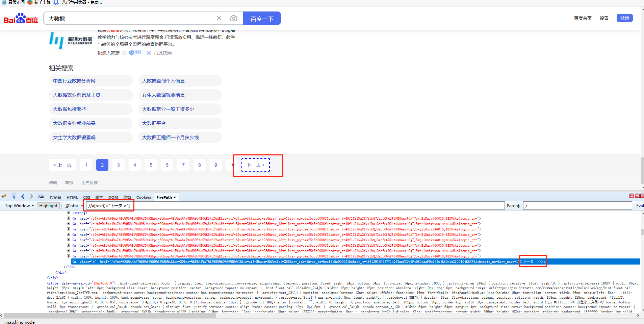Go to 下一页 next page
Viewport: 644px width, 324px height.
pos(256,165)
